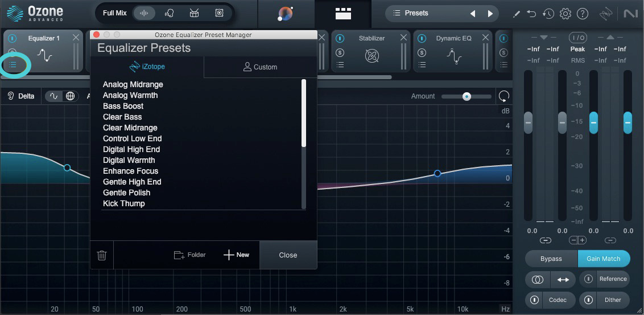The width and height of the screenshot is (644, 315).
Task: Click the Folder button
Action: [190, 255]
